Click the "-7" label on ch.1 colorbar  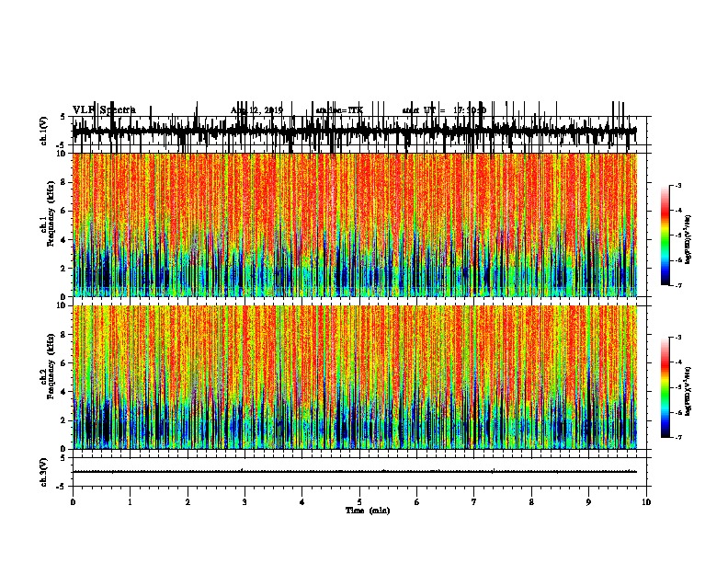click(677, 285)
